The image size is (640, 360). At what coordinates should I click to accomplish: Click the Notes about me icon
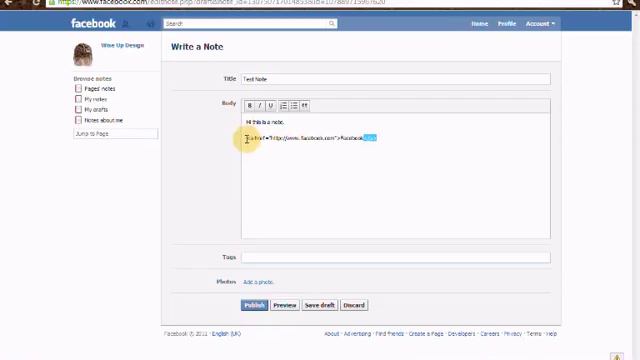pyautogui.click(x=78, y=120)
